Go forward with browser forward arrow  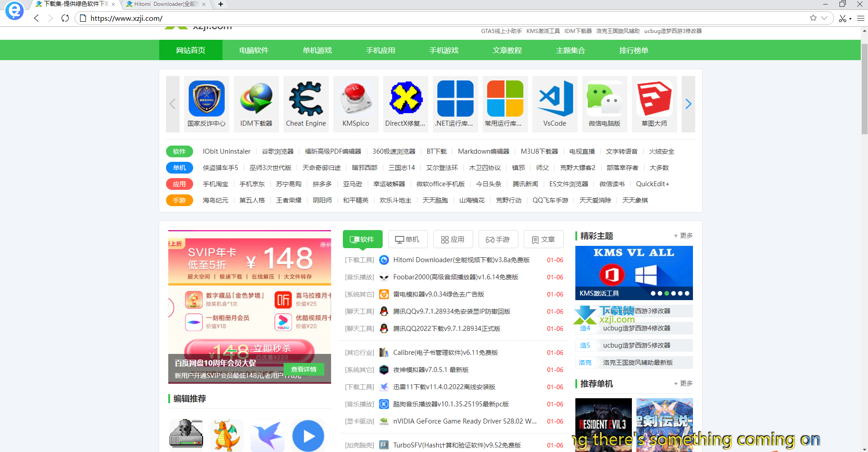(x=51, y=18)
